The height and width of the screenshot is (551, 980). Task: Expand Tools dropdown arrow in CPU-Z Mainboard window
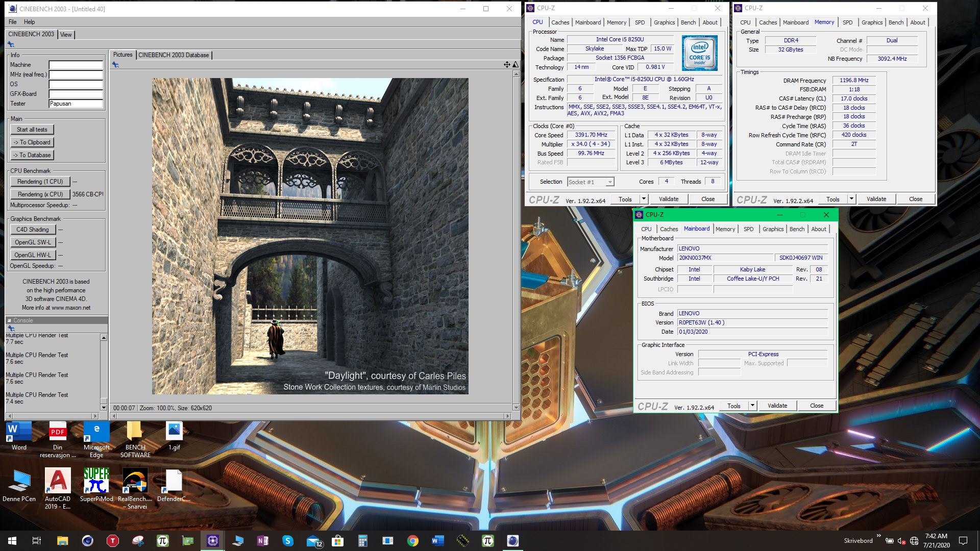click(752, 406)
